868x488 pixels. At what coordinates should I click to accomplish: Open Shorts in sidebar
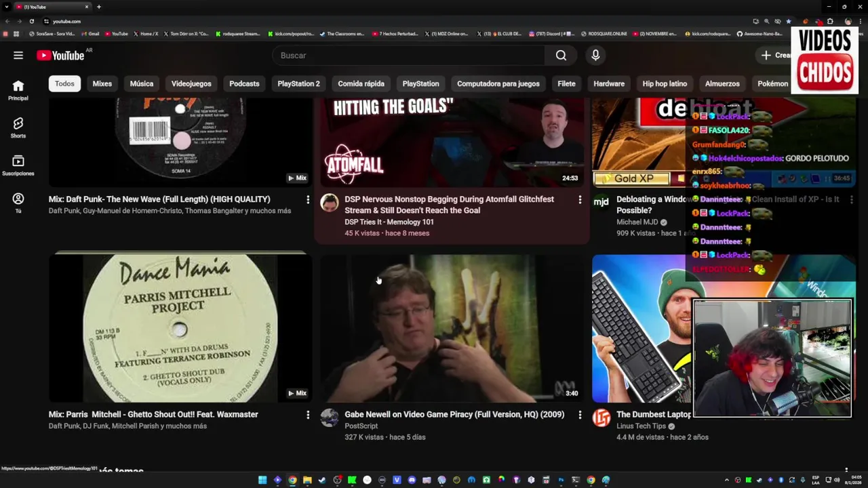pyautogui.click(x=18, y=127)
